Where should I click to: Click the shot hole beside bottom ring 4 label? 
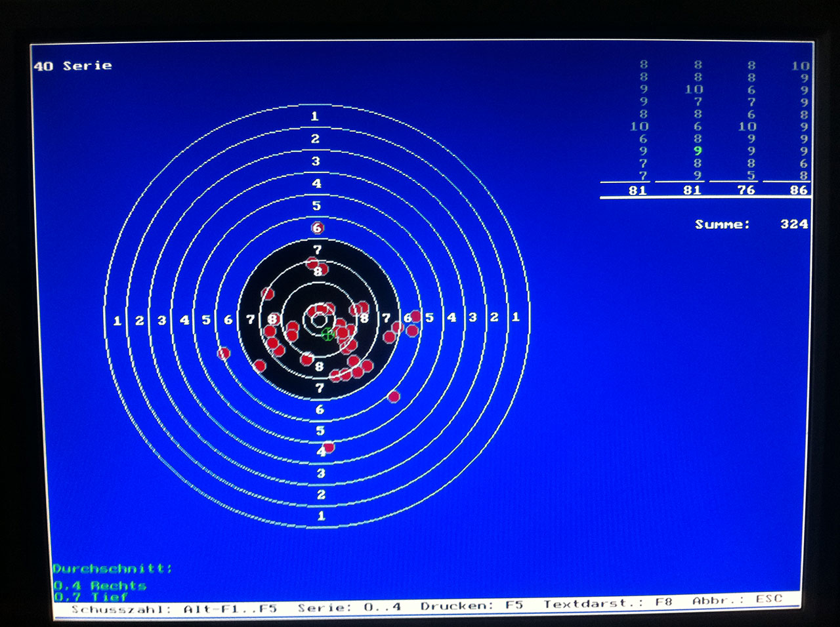(329, 447)
